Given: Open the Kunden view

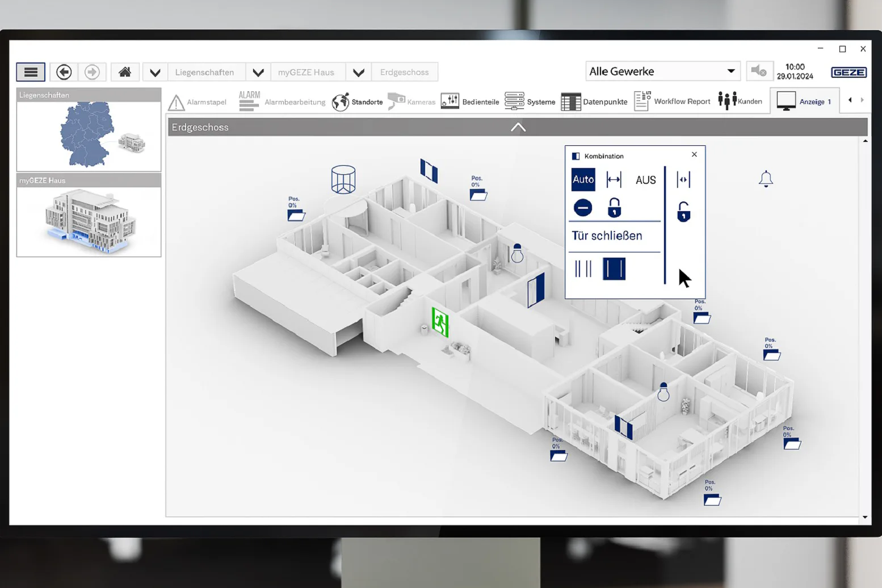Looking at the screenshot, I should click(740, 101).
